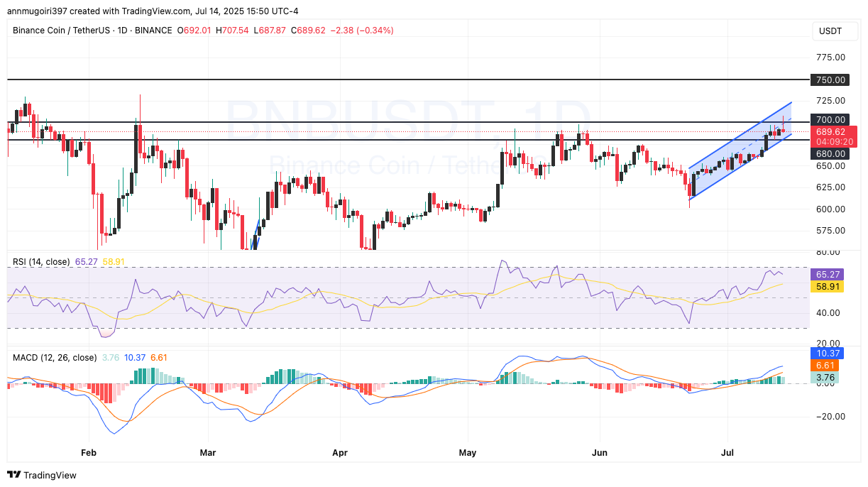
Task: Click the MACD histogram value 3.76 in the legend
Action: (111, 356)
